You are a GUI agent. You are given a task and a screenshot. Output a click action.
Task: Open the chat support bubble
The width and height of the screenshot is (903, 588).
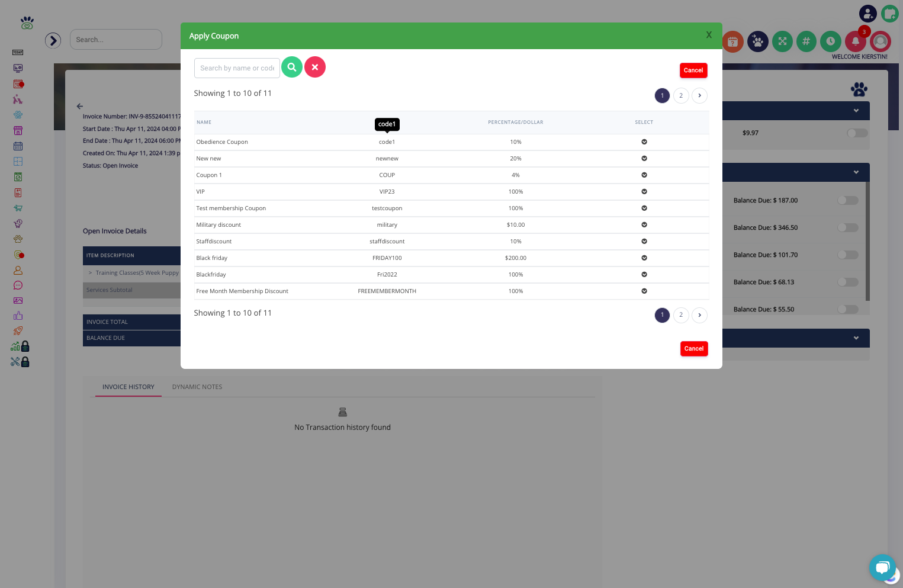click(x=882, y=568)
